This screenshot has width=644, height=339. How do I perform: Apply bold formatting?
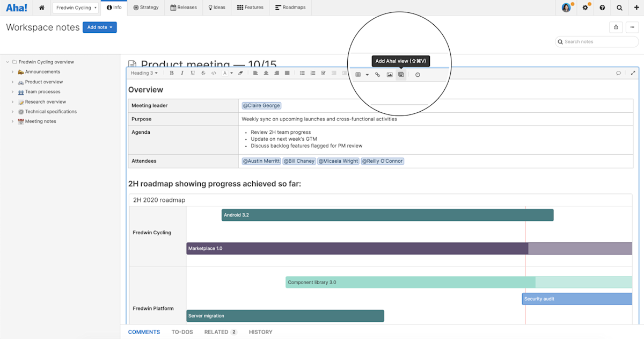[172, 73]
